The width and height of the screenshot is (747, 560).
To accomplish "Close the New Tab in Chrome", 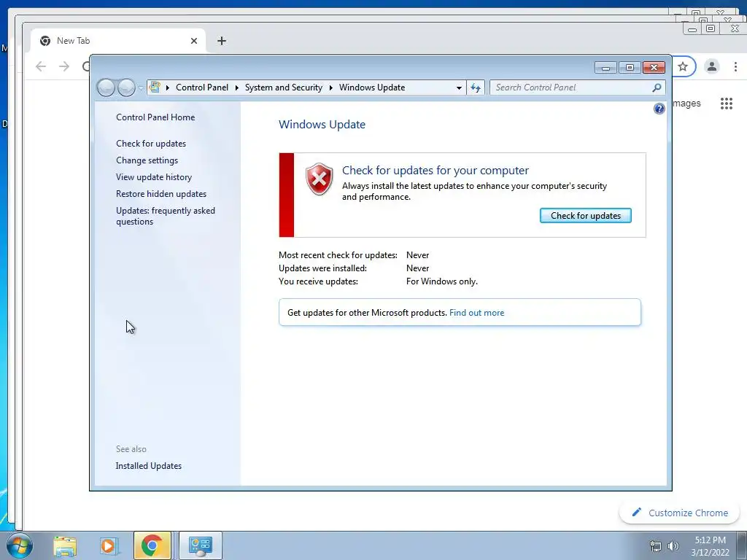I will [194, 41].
